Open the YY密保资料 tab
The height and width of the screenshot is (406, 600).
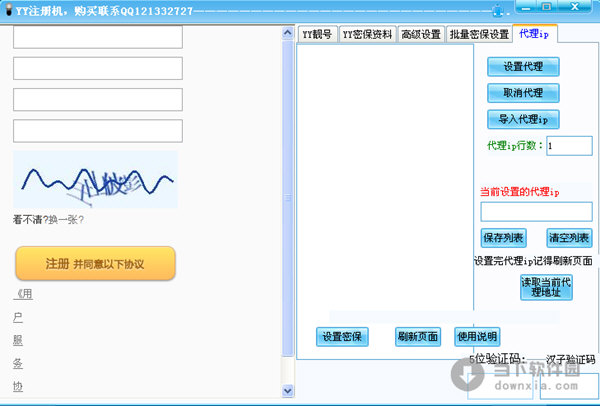coord(367,34)
